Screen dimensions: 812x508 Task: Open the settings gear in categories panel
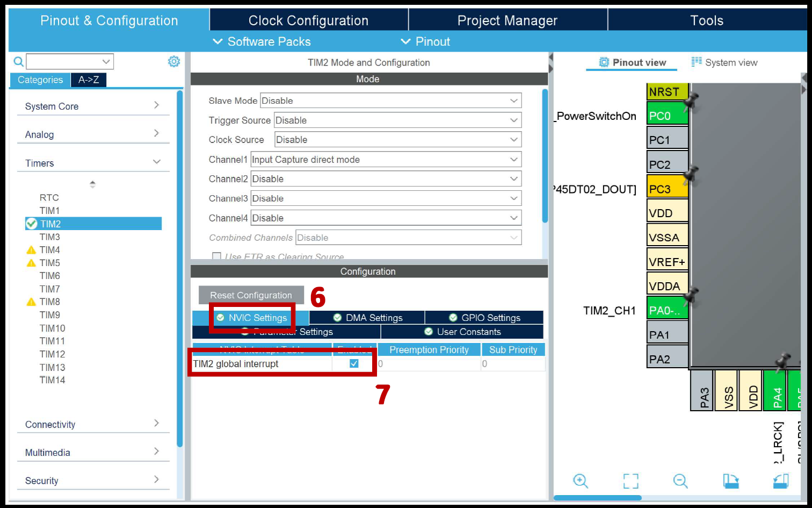[174, 61]
